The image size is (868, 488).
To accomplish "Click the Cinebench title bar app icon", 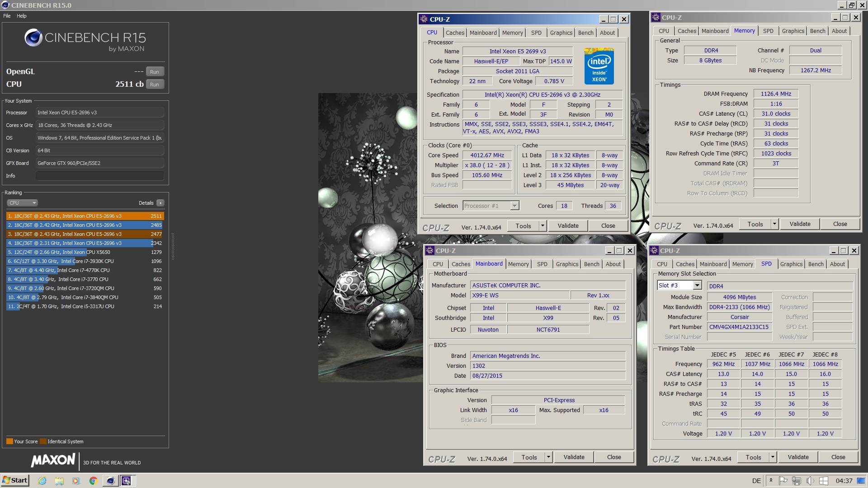I will click(5, 5).
